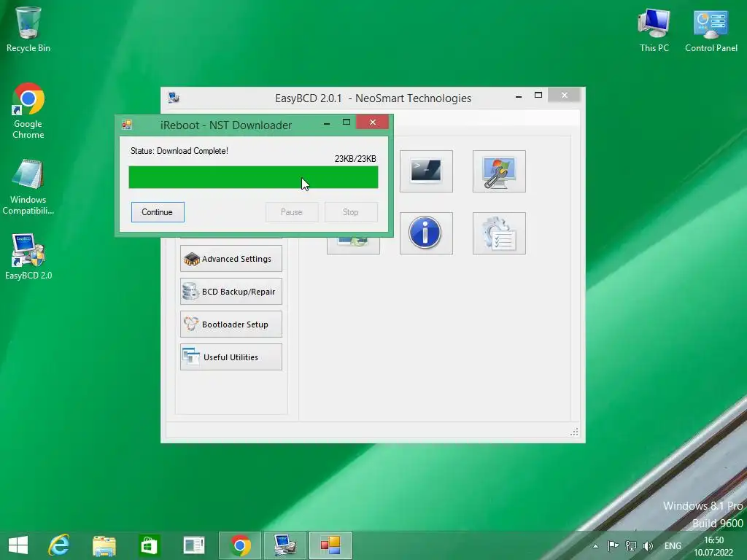Click the green download progress bar

coord(253,177)
